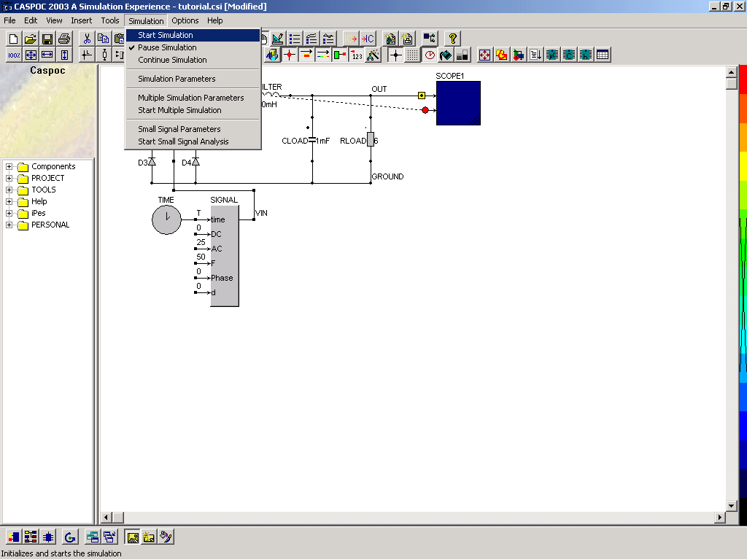Save the schematic with the floppy disk icon

click(x=47, y=39)
